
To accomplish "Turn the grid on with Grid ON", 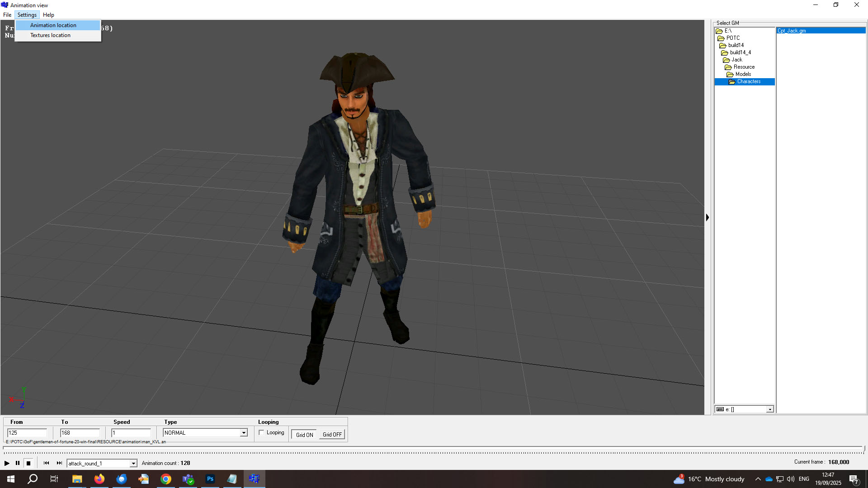I will tap(304, 435).
